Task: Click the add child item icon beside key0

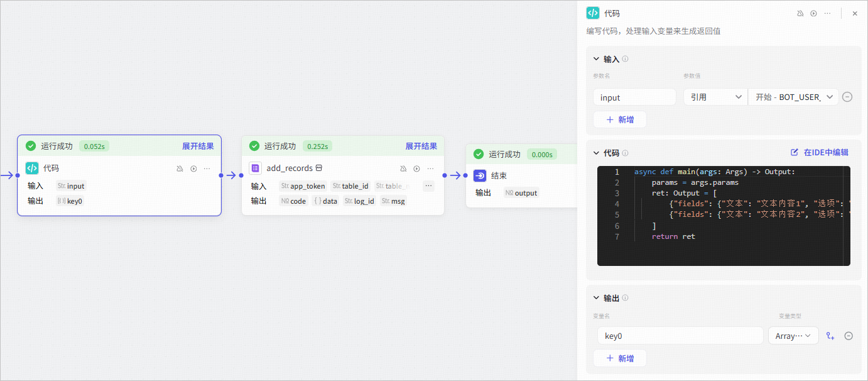Action: 830,336
